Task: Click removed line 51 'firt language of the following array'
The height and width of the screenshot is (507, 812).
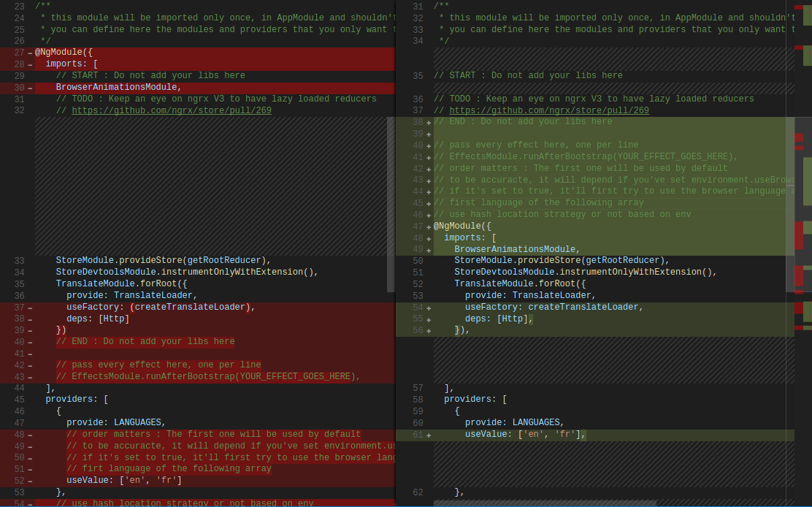Action: (169, 469)
